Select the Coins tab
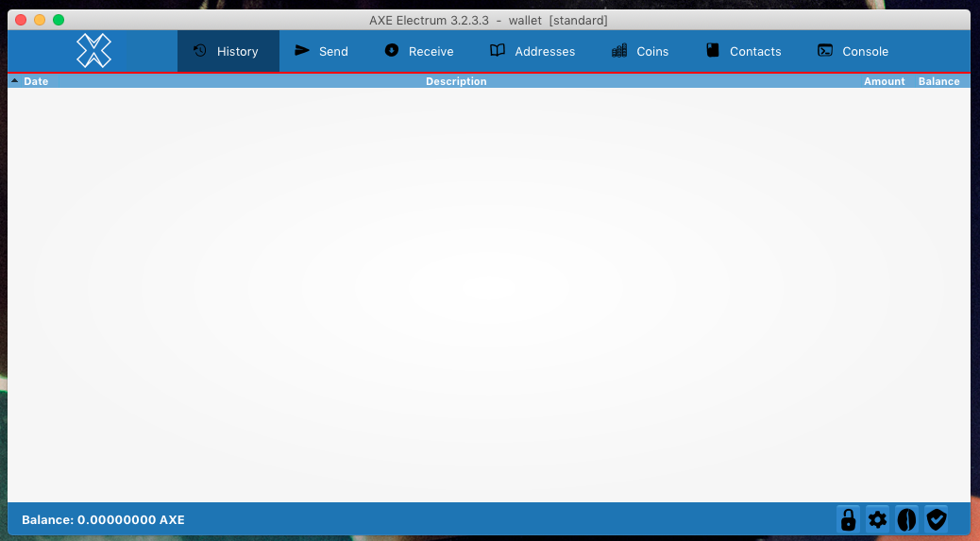Screen dimensions: 980x541 click(x=640, y=51)
